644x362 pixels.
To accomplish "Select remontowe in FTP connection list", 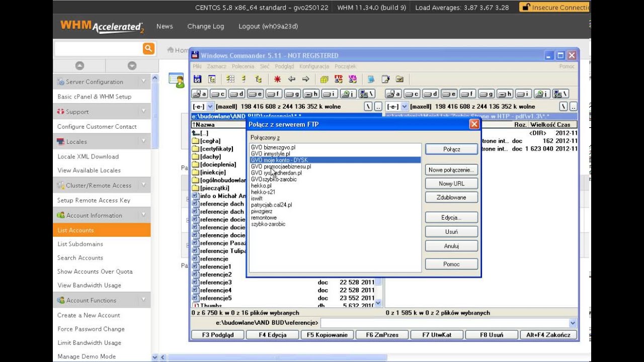I will coord(264,218).
